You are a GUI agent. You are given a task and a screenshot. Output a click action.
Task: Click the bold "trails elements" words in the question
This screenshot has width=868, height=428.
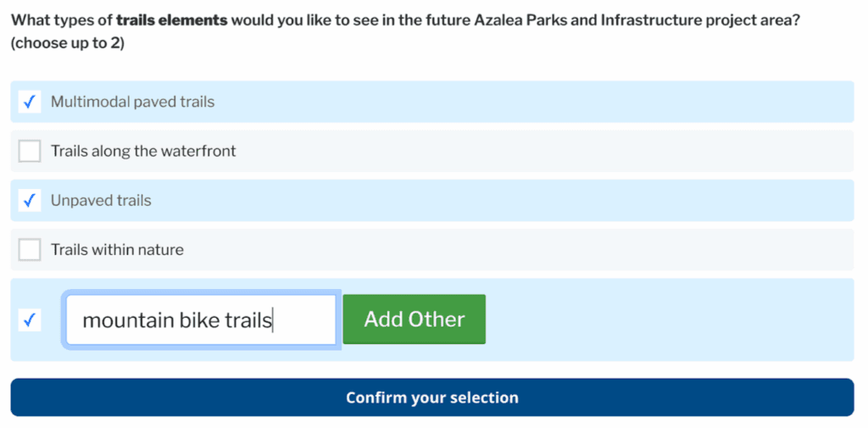tap(171, 19)
